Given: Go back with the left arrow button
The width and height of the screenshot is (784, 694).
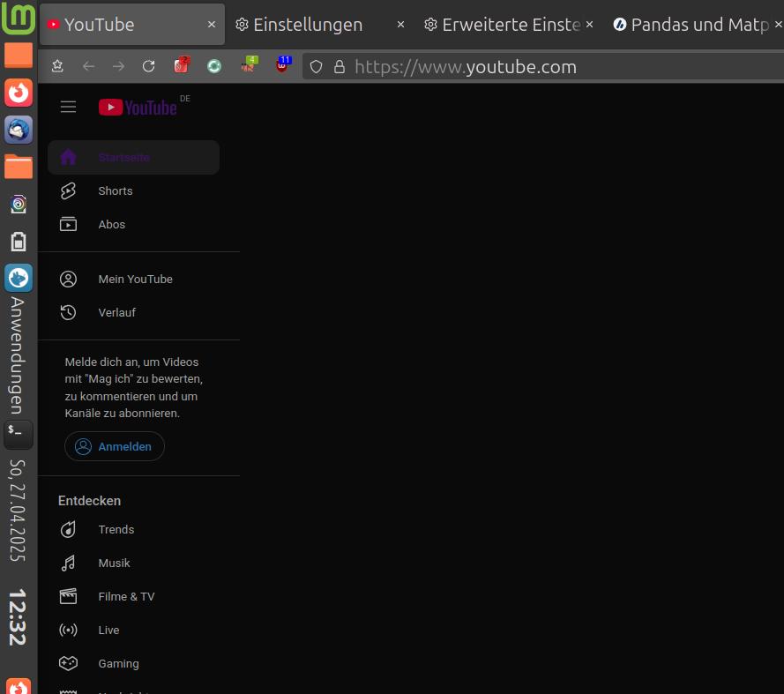Looking at the screenshot, I should tap(88, 66).
